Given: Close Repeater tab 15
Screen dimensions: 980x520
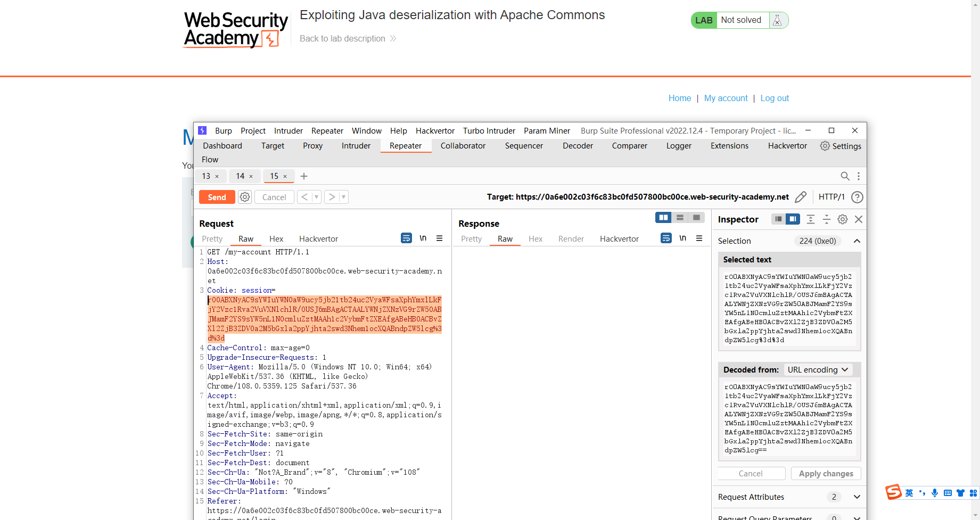Looking at the screenshot, I should point(285,176).
